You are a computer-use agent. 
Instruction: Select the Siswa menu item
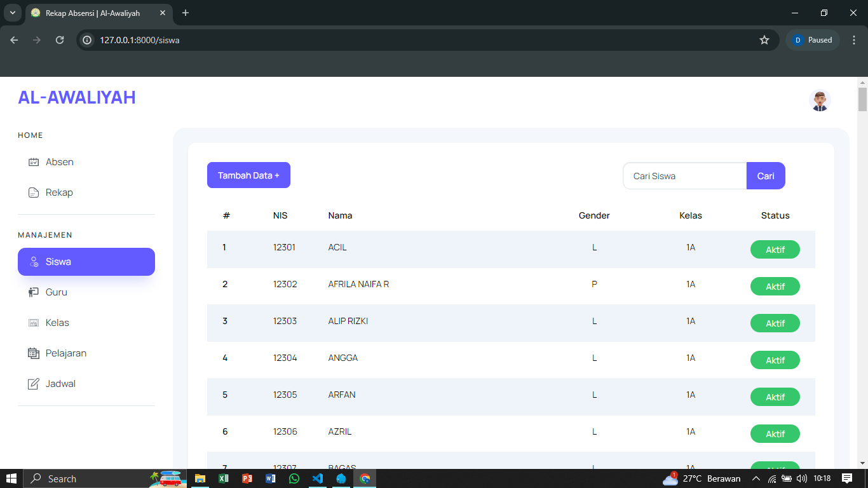tap(86, 262)
